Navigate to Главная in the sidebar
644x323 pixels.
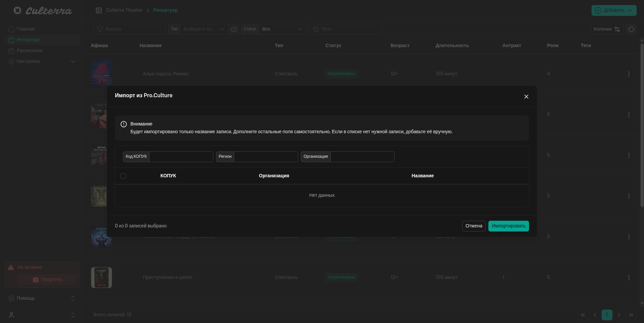pyautogui.click(x=26, y=29)
